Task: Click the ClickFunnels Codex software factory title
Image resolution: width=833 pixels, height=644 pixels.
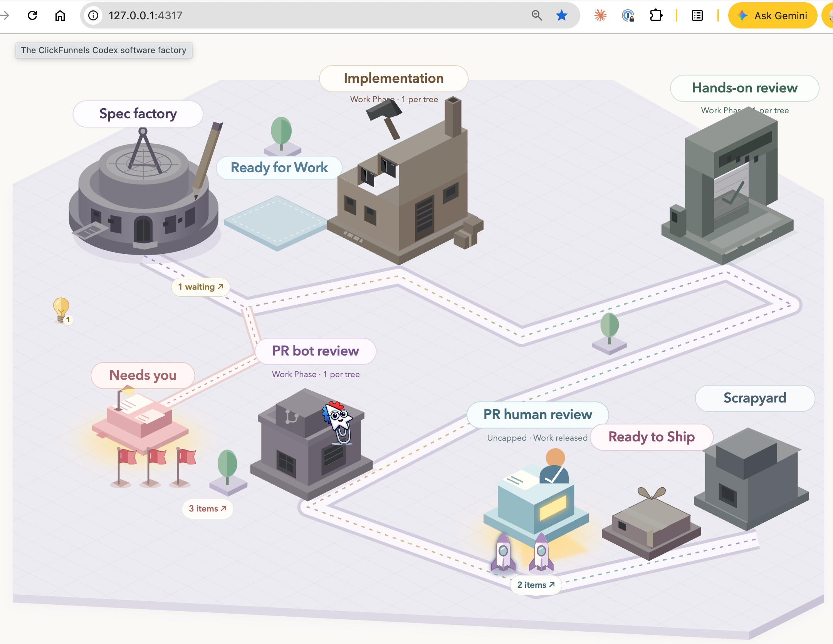Action: 104,50
